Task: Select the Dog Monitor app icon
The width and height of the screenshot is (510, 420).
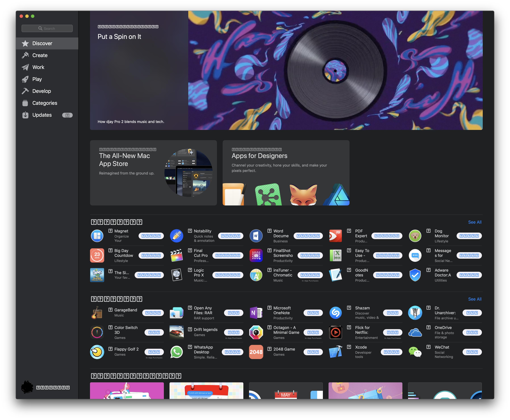Action: 415,236
